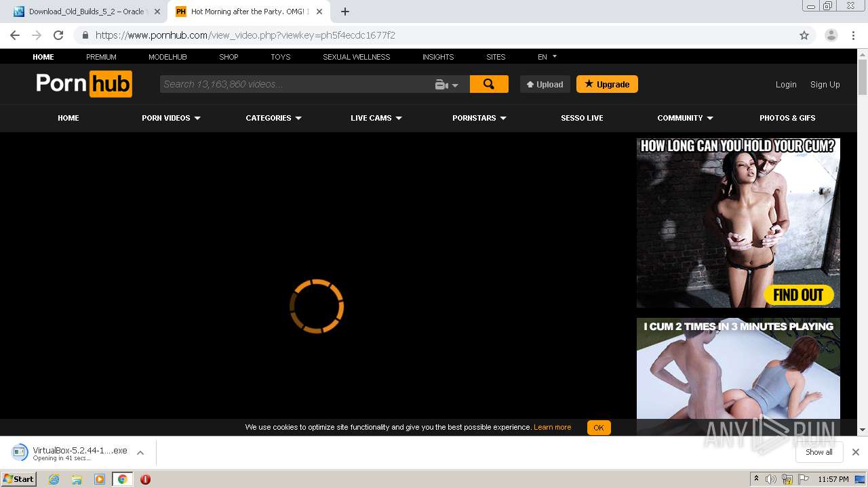Close the Hot Morning after the Party tab
This screenshot has height=488, width=868.
[x=319, y=12]
